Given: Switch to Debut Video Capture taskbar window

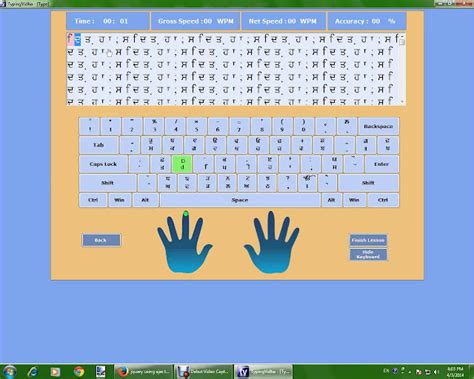Looking at the screenshot, I should pyautogui.click(x=204, y=371).
